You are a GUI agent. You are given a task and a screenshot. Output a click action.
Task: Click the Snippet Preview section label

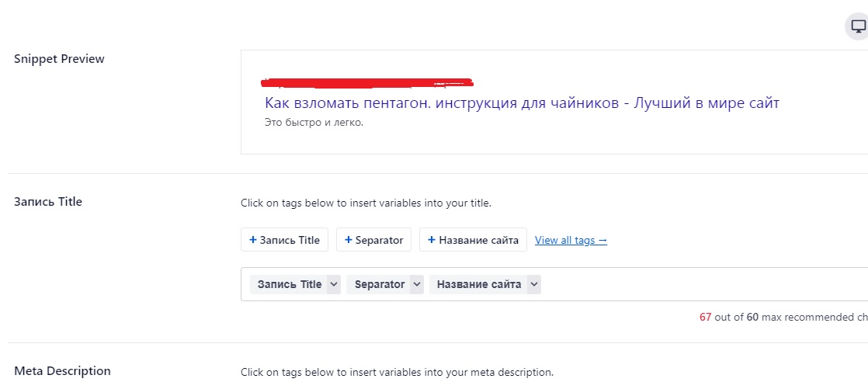pyautogui.click(x=59, y=59)
